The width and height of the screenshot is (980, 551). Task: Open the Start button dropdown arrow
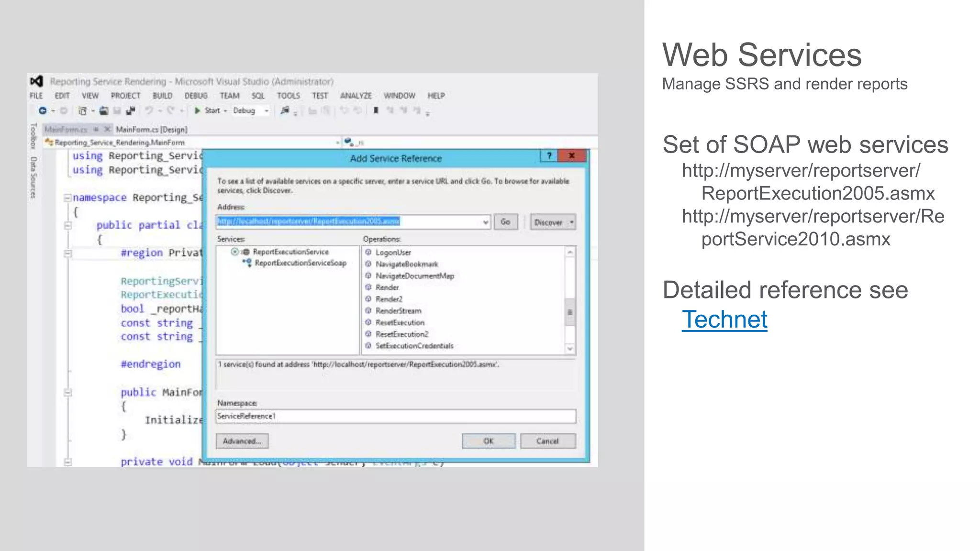[225, 111]
